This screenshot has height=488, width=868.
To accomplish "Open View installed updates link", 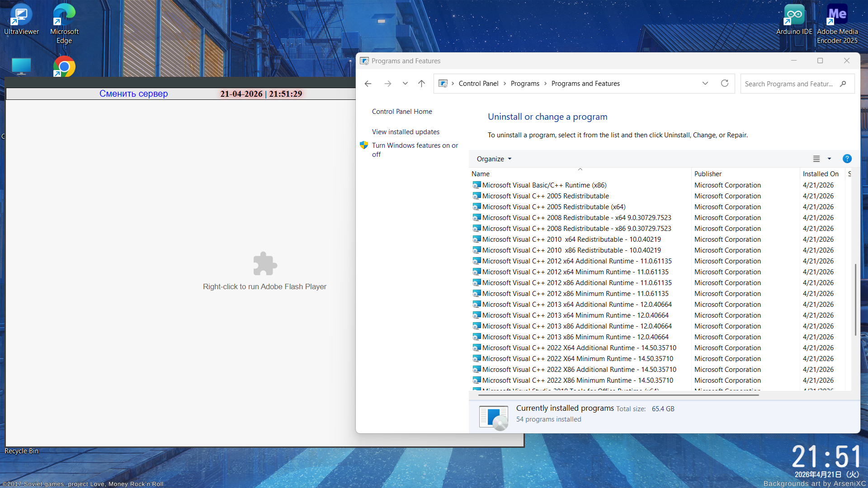I will point(406,132).
